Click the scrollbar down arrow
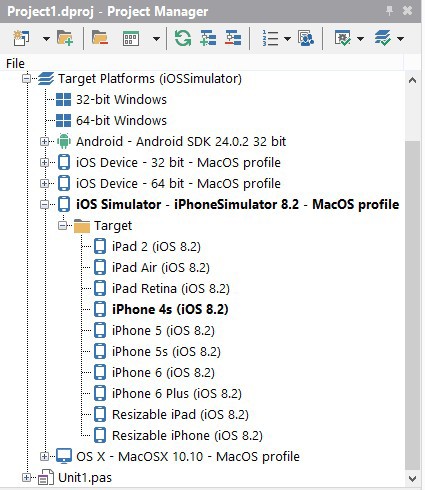 pos(412,479)
